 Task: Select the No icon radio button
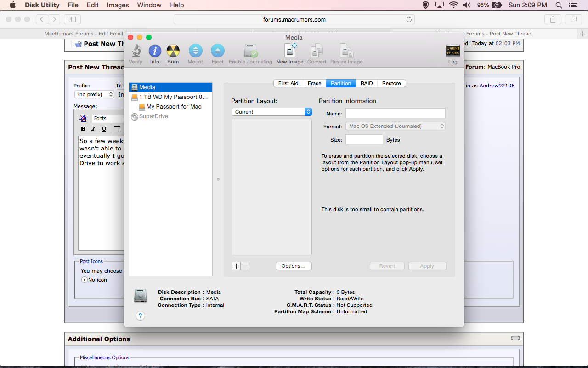[84, 280]
